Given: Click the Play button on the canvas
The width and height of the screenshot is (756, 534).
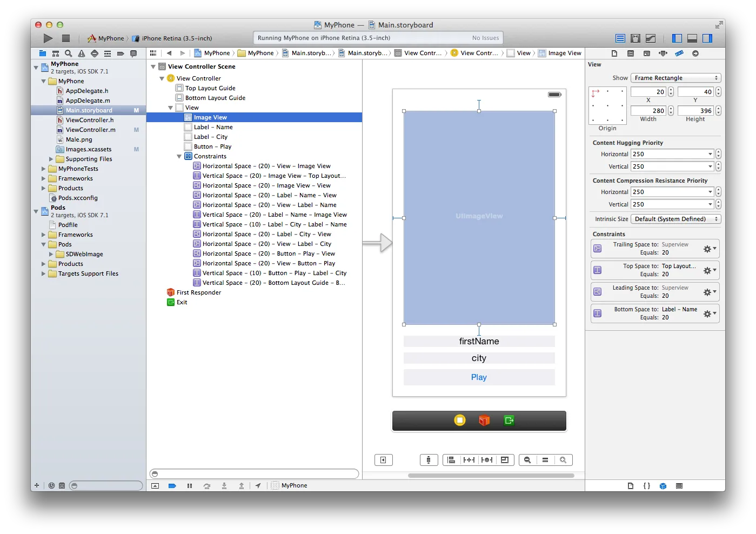Looking at the screenshot, I should pos(479,377).
